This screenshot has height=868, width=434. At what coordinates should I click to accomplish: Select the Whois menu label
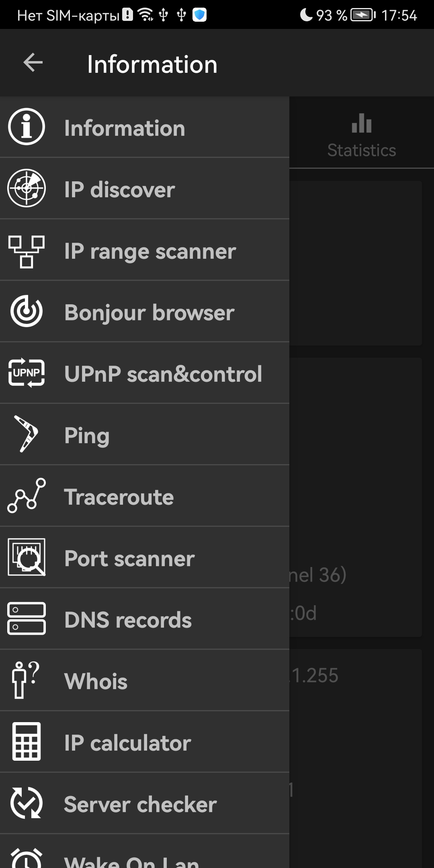pos(96,682)
